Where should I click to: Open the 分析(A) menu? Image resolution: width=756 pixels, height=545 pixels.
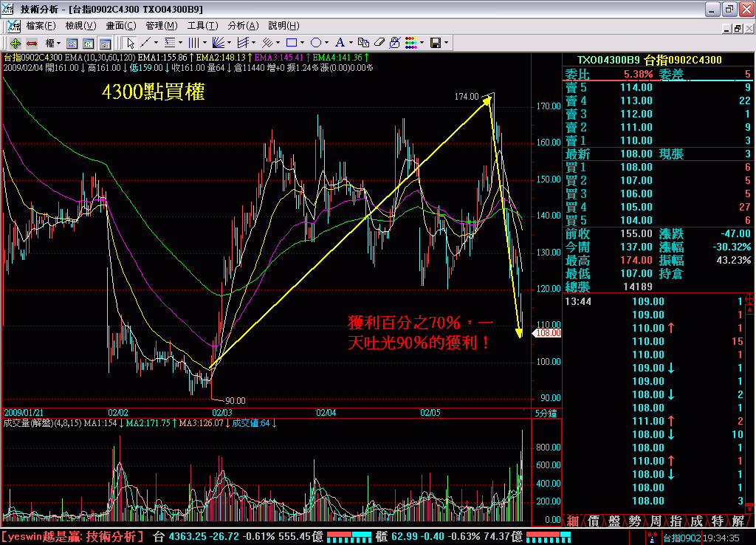coord(243,26)
